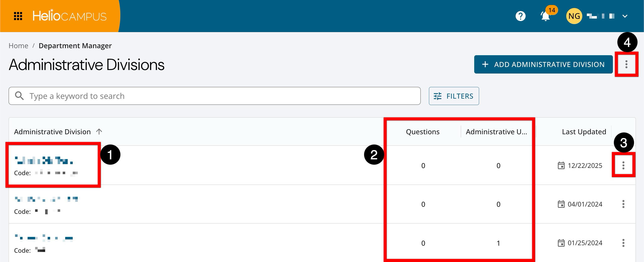Open the Filters button

coord(454,96)
